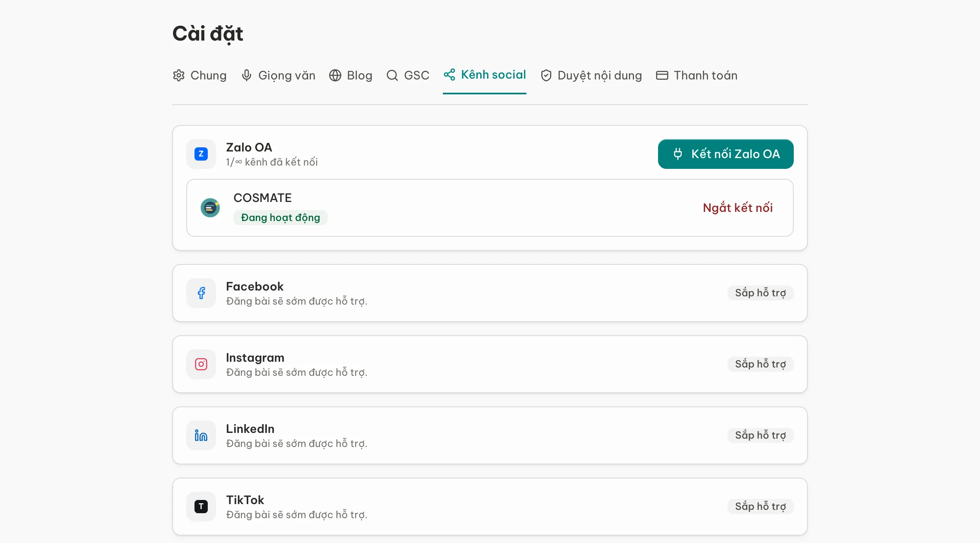Click the LinkedIn logo icon

[x=201, y=435]
